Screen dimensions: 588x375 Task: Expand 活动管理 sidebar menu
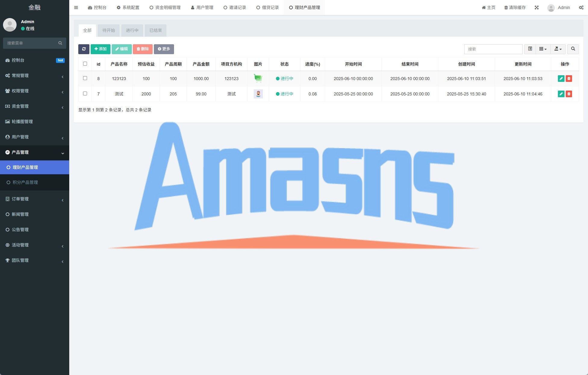35,245
